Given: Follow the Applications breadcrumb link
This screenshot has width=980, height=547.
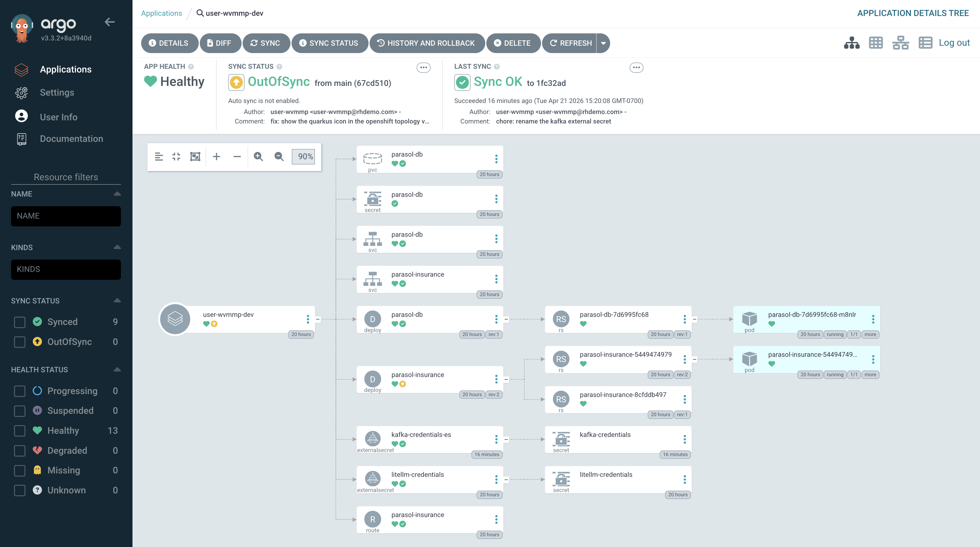Looking at the screenshot, I should [161, 13].
